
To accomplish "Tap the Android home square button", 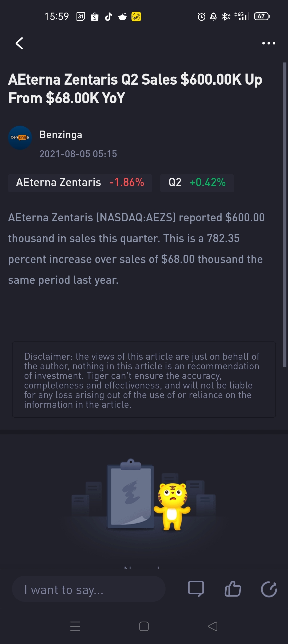I will pos(144,626).
